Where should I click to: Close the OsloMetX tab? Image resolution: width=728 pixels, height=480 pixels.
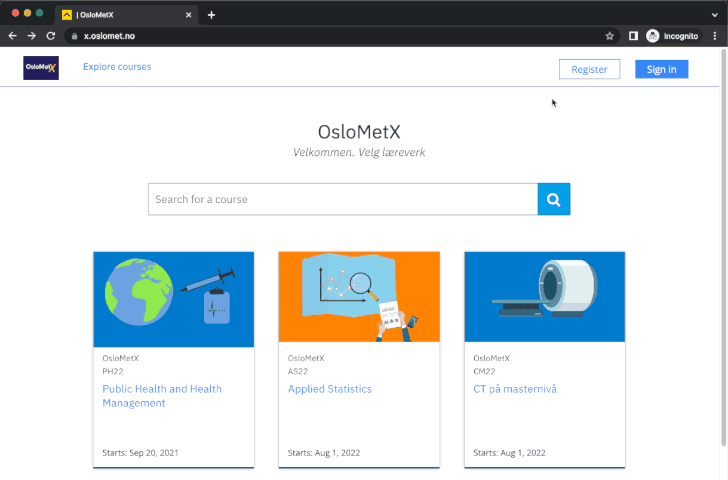click(188, 15)
